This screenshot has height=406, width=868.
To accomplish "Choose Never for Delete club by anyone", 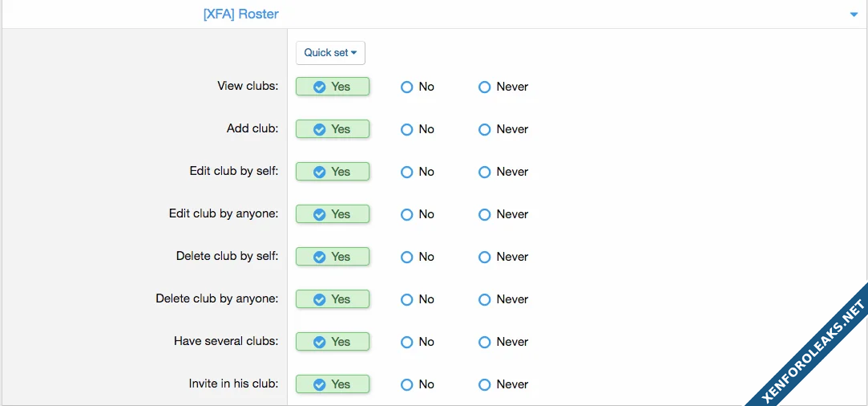I will (485, 299).
